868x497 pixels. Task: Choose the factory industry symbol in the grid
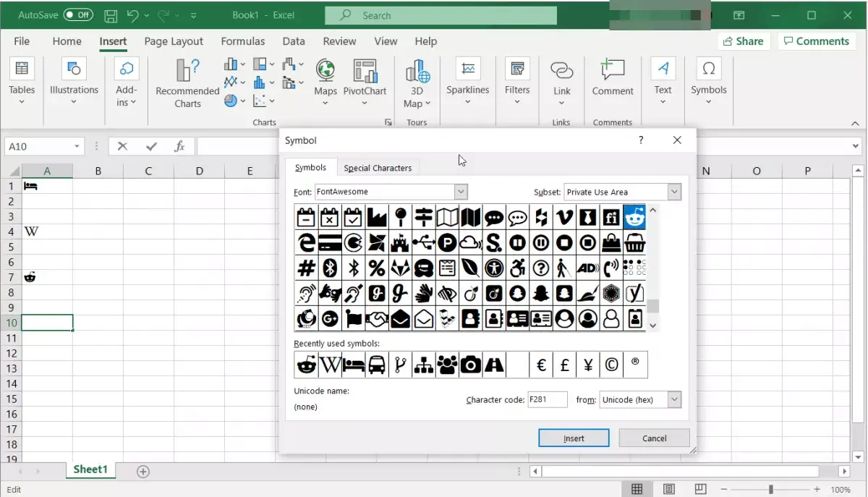(x=376, y=217)
